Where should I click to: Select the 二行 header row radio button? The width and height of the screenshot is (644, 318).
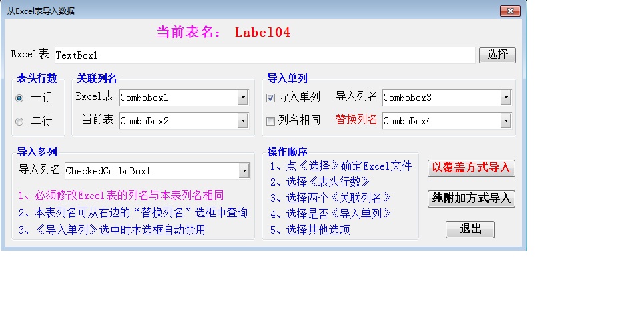pyautogui.click(x=19, y=121)
